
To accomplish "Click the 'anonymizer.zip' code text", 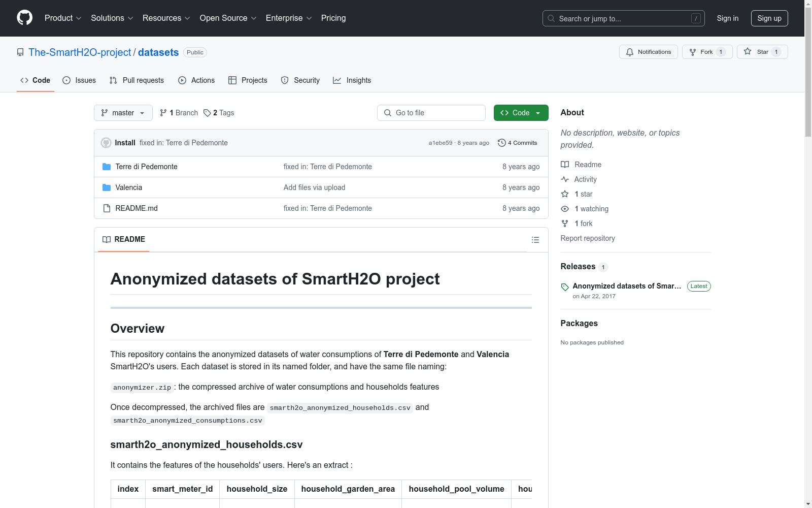I will pyautogui.click(x=142, y=388).
